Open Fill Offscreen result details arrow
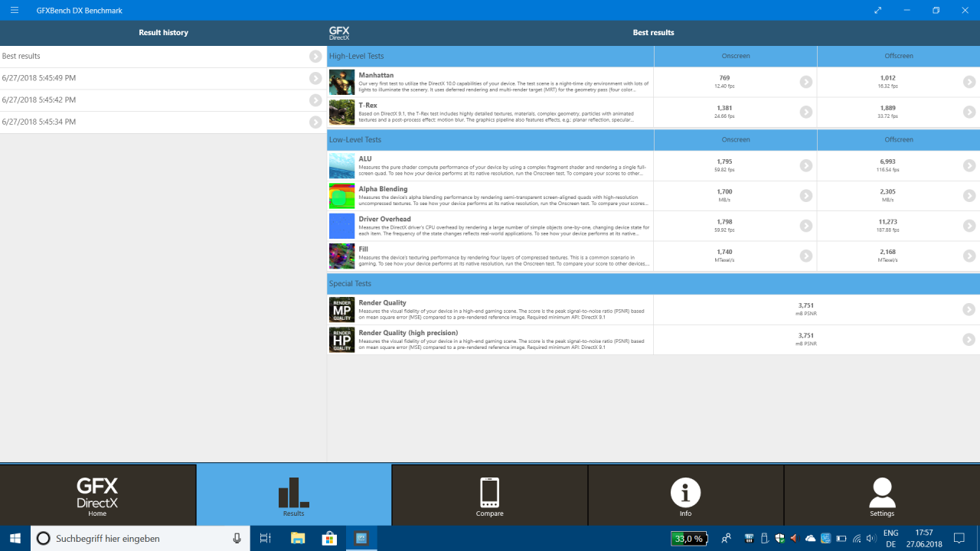980x551 pixels. pyautogui.click(x=969, y=256)
